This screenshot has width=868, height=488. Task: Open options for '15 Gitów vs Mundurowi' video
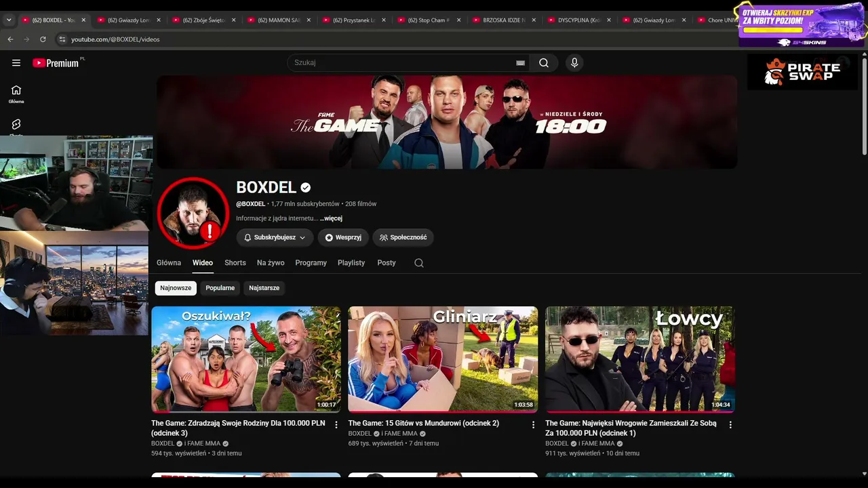coord(533,425)
